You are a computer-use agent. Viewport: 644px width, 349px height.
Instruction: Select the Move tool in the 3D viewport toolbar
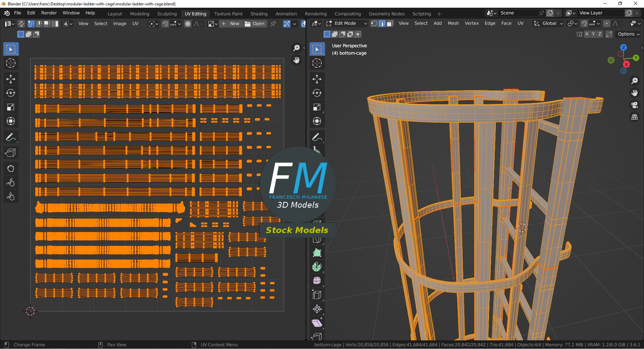(x=317, y=79)
